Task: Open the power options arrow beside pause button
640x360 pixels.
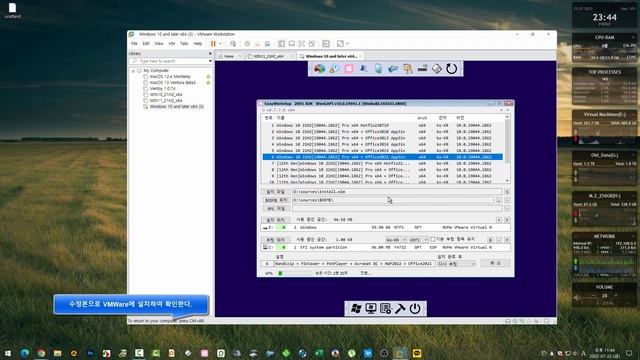Action: (x=220, y=44)
